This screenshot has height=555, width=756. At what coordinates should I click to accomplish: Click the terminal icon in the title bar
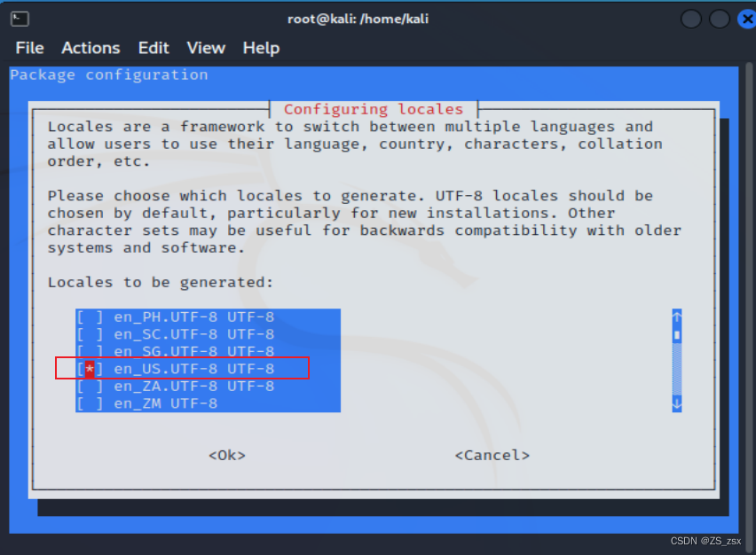tap(20, 19)
